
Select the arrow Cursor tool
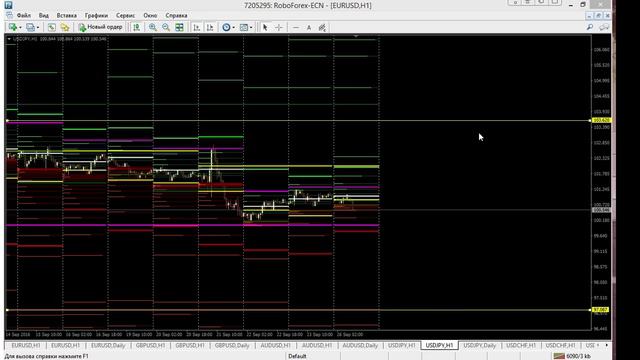coord(265,27)
